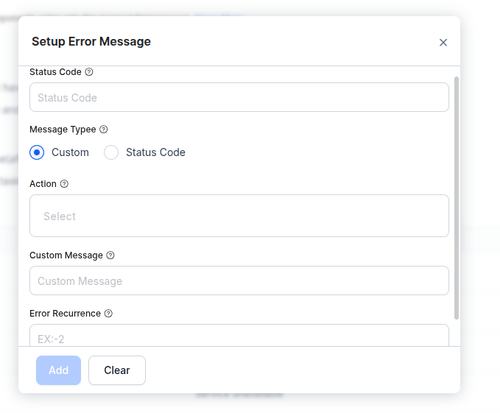Screen dimensions: 500x413
Task: Select the Custom radio button
Action: [x=37, y=152]
